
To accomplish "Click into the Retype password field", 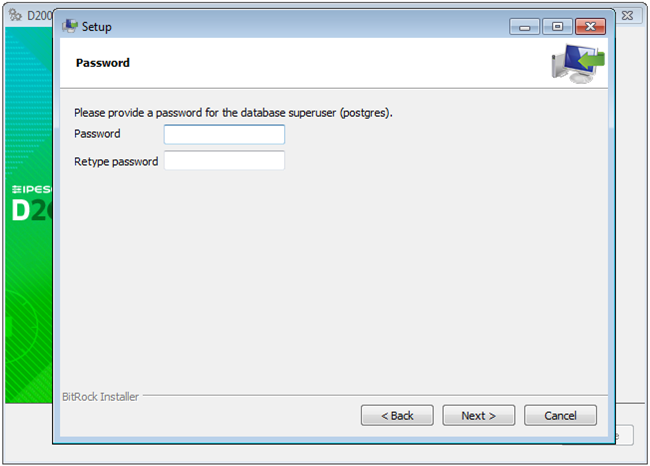I will tap(224, 161).
